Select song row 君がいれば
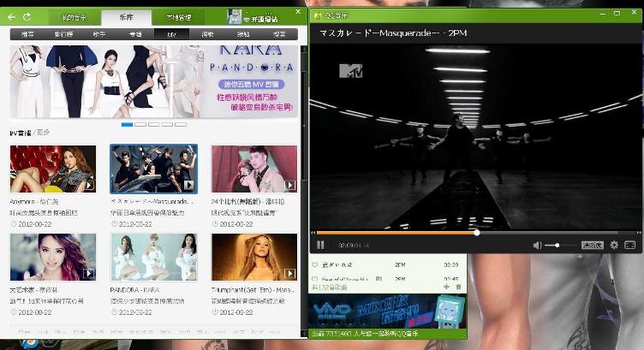Image resolution: width=644 pixels, height=350 pixels. coord(387,265)
